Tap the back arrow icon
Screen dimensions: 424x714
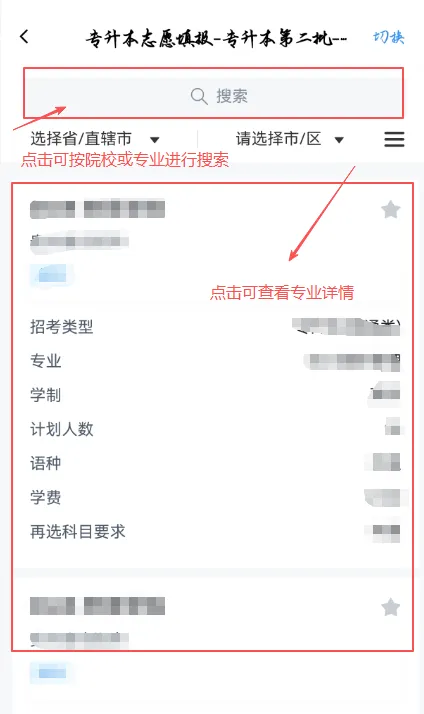24,36
